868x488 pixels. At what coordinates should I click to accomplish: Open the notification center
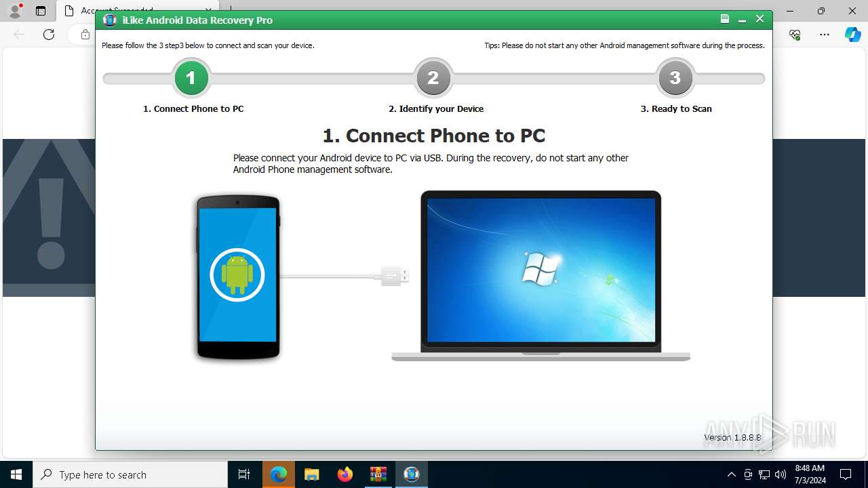click(x=846, y=474)
